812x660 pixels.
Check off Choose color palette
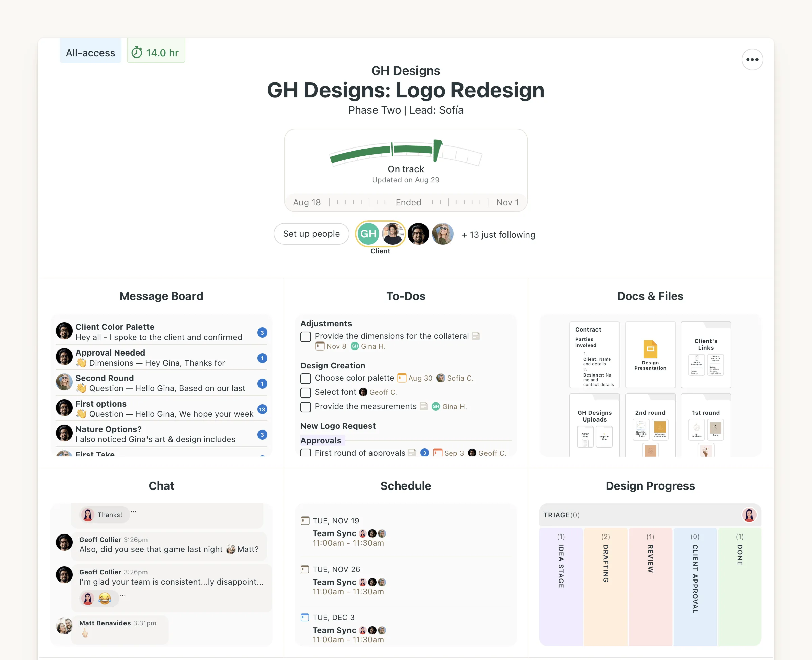click(x=306, y=378)
